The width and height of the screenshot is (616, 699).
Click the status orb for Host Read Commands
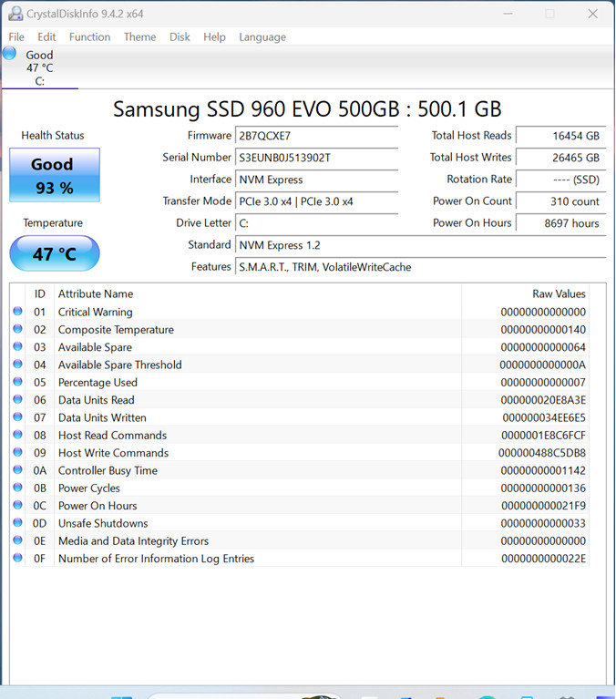click(18, 435)
